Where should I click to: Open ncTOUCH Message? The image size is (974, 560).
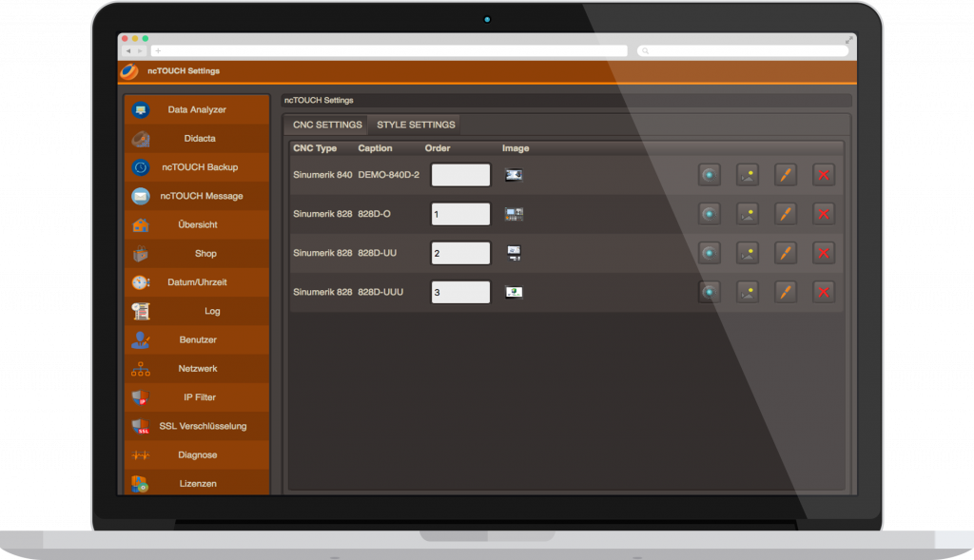pyautogui.click(x=196, y=196)
